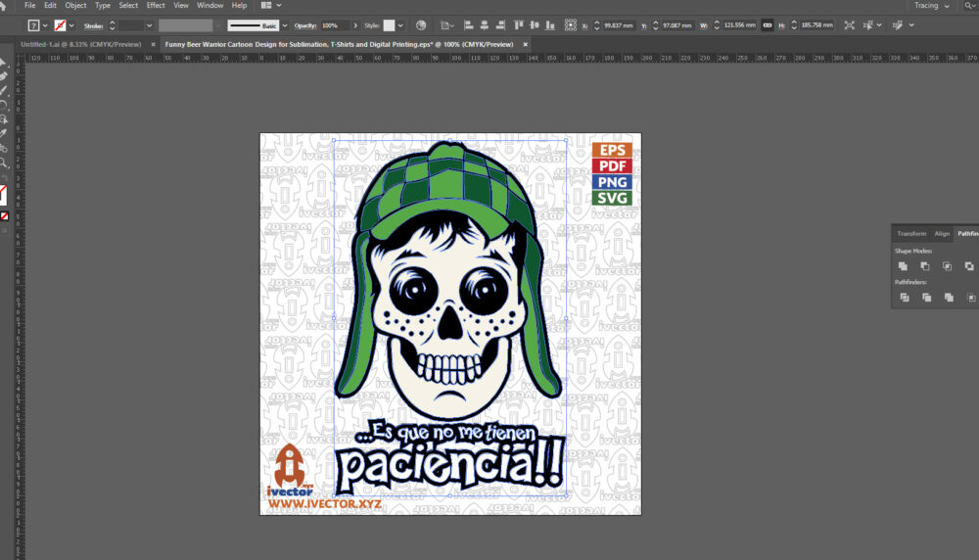The image size is (979, 560).
Task: Close the Untitled-1.ai document tab
Action: 153,44
